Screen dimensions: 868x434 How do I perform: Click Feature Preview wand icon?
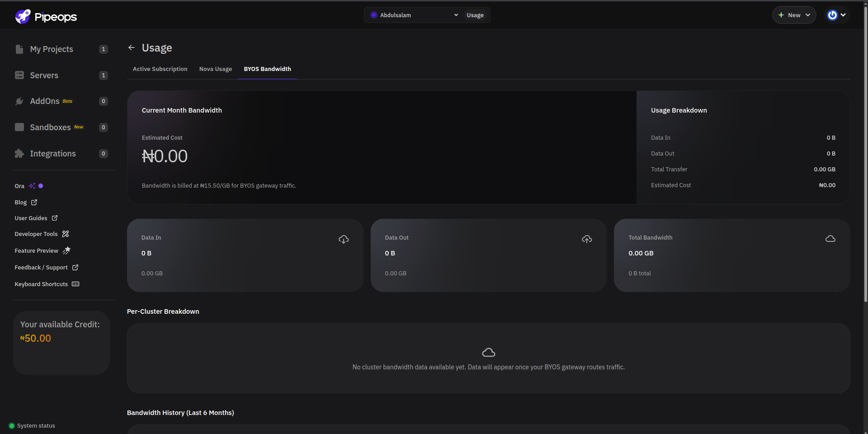(x=66, y=250)
